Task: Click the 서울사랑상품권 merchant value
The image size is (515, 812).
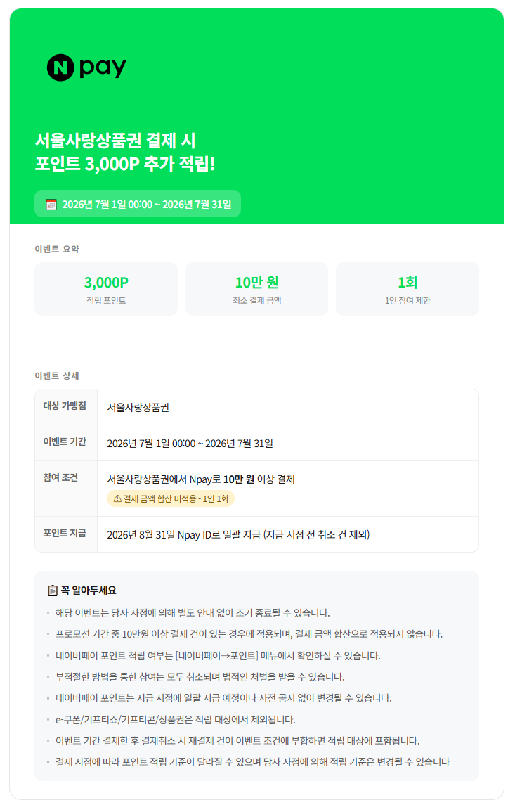Action: pyautogui.click(x=138, y=408)
